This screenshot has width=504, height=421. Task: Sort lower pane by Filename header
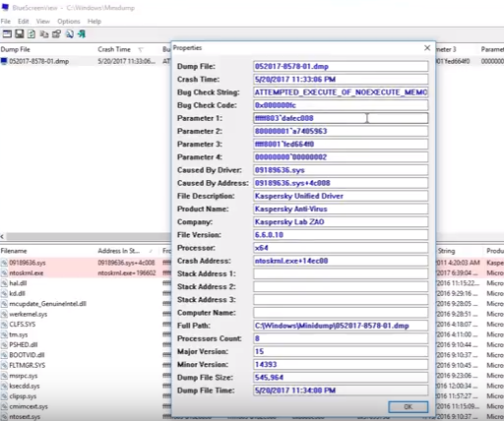14,251
